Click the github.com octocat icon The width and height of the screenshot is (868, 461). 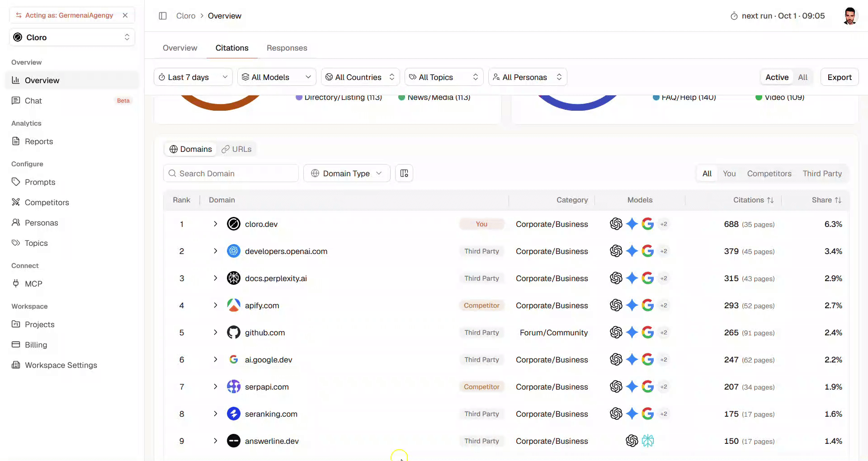click(x=234, y=332)
